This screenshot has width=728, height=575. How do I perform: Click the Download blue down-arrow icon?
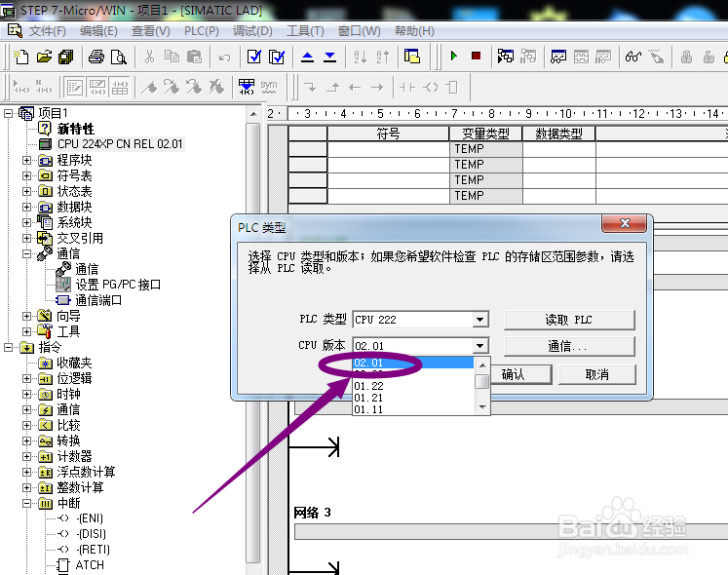click(329, 57)
